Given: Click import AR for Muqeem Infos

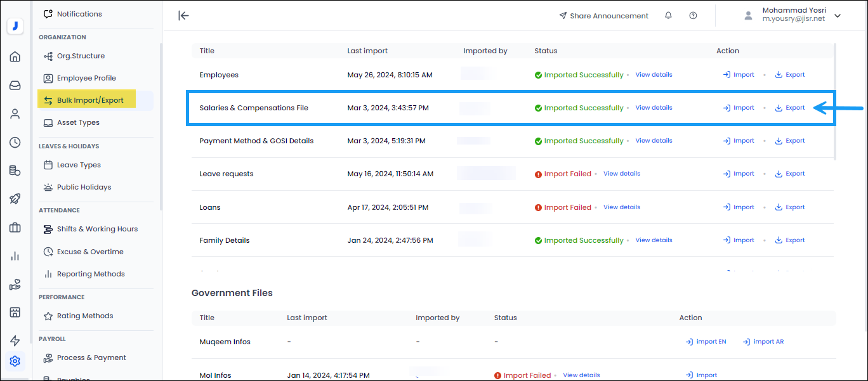Looking at the screenshot, I should pos(763,342).
